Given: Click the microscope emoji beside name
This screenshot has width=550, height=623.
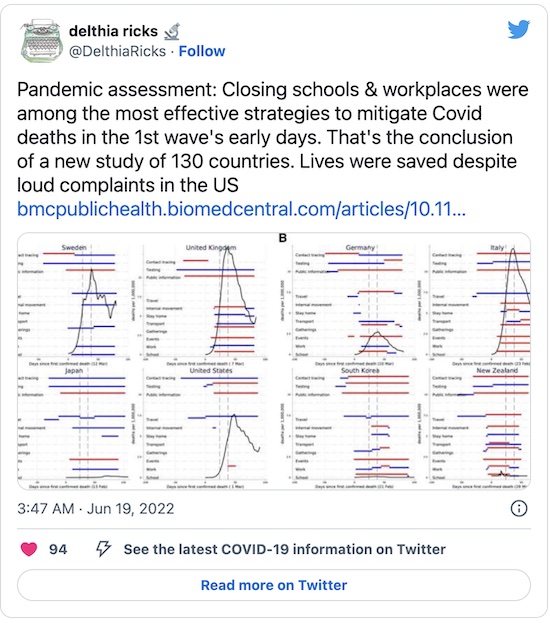Looking at the screenshot, I should (x=172, y=32).
